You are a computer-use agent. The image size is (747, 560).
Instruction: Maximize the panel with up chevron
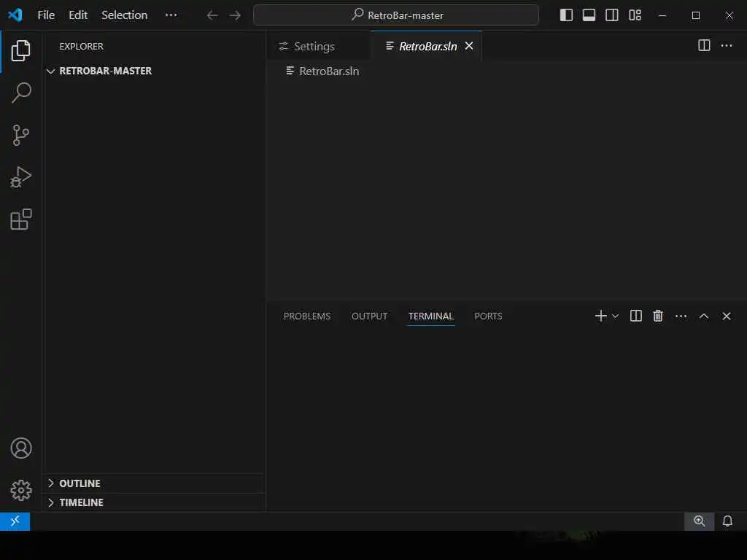point(704,316)
